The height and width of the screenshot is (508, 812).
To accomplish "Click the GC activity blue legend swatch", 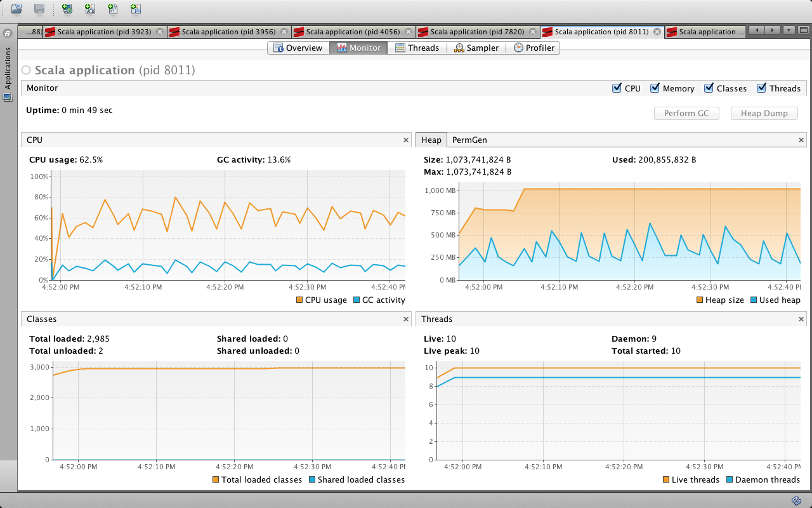I will pos(357,300).
